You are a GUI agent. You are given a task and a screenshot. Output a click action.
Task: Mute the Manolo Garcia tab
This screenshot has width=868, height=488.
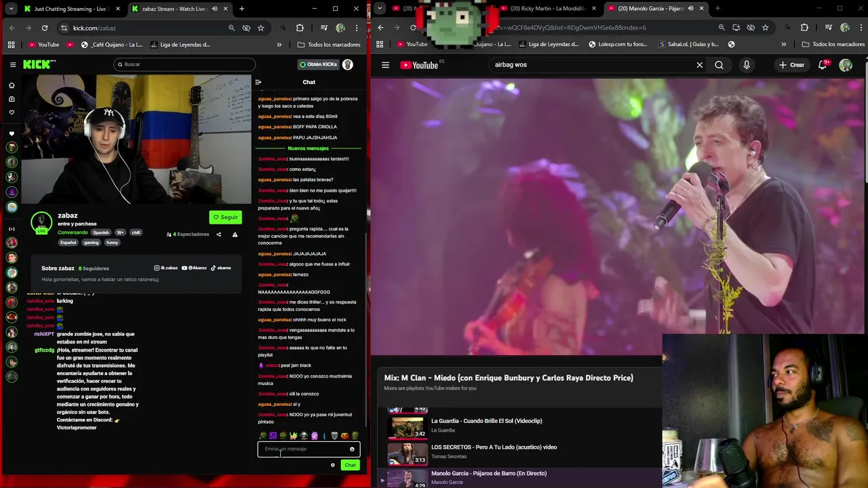click(x=690, y=9)
